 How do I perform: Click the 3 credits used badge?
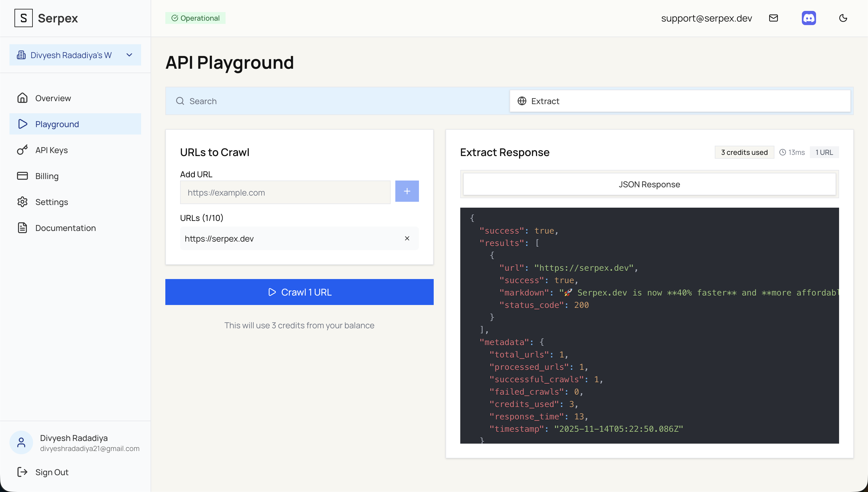744,152
